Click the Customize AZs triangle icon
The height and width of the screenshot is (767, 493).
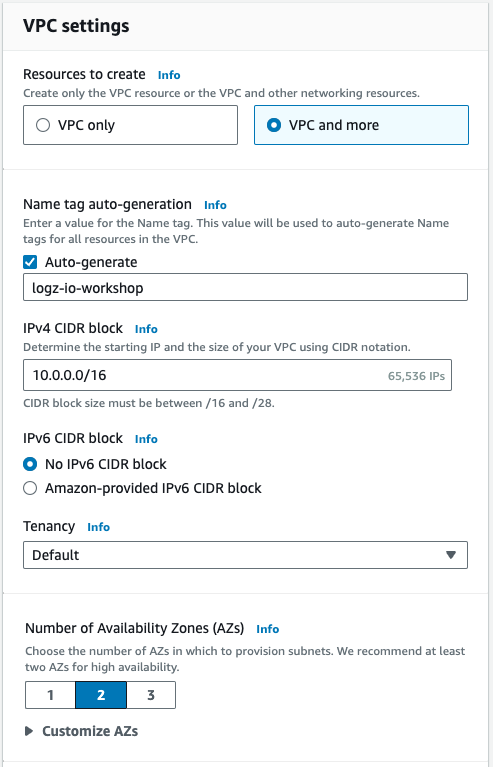(29, 731)
